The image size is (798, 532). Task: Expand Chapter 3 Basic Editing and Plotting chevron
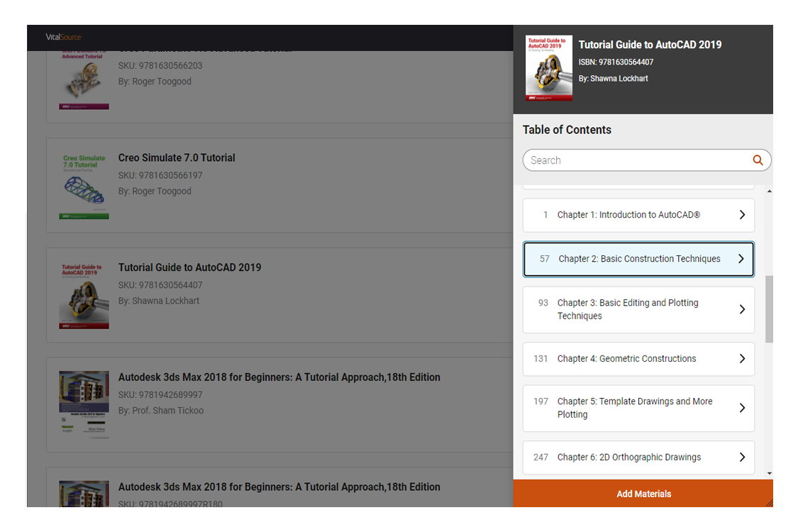(x=742, y=309)
